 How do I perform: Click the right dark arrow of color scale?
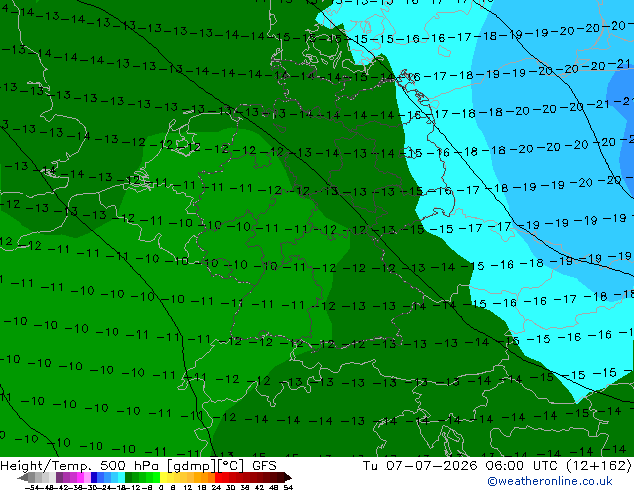(x=288, y=477)
